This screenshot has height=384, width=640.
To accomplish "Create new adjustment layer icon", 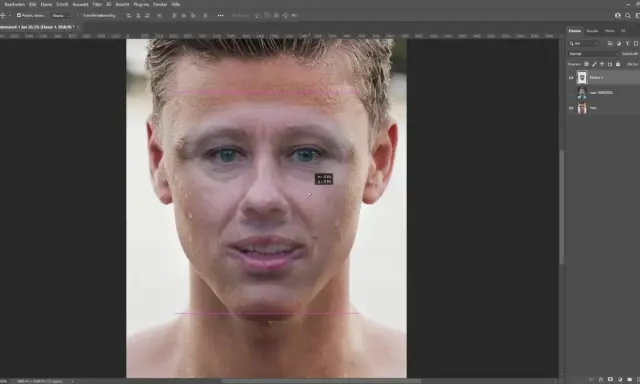I will 620,379.
